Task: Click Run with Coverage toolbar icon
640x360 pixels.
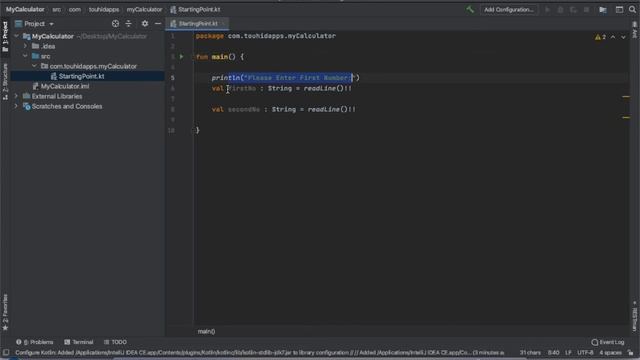Action: point(573,9)
